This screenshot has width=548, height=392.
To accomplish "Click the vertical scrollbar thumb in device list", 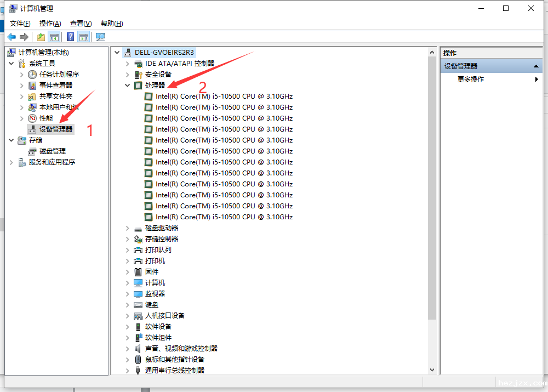I will [x=432, y=188].
